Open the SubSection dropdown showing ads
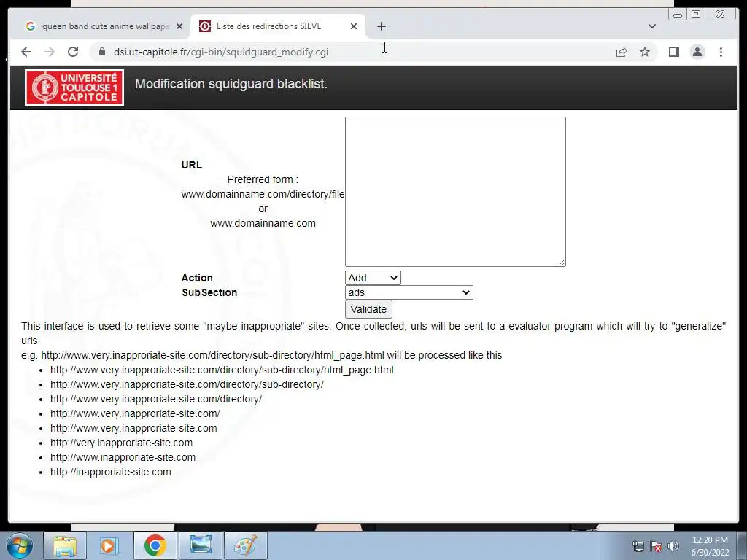 coord(409,292)
